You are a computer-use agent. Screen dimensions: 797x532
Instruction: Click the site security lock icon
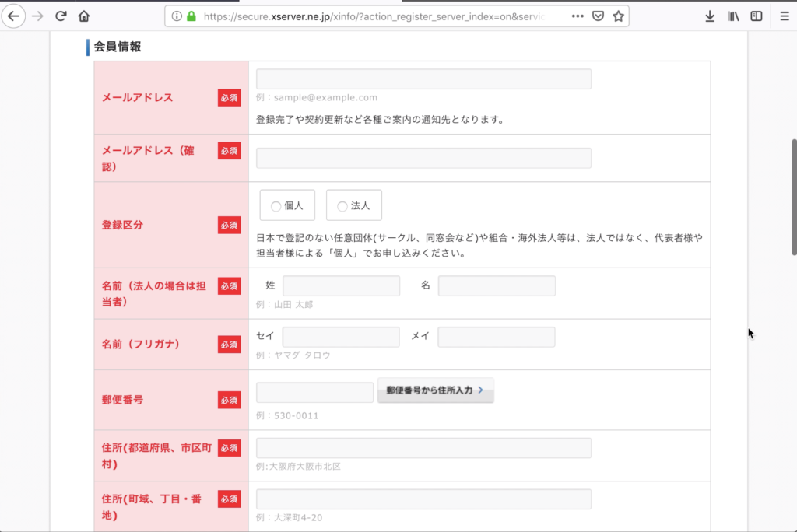190,15
